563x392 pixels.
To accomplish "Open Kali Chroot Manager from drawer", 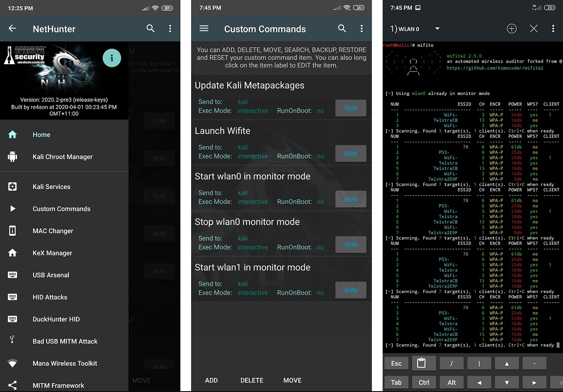I will [64, 157].
